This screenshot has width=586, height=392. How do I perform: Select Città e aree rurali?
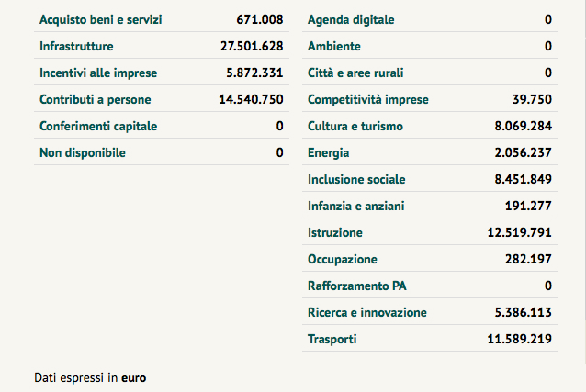(x=355, y=73)
